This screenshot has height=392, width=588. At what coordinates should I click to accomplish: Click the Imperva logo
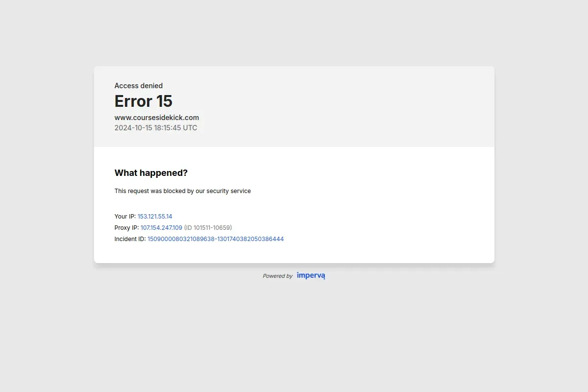point(311,275)
